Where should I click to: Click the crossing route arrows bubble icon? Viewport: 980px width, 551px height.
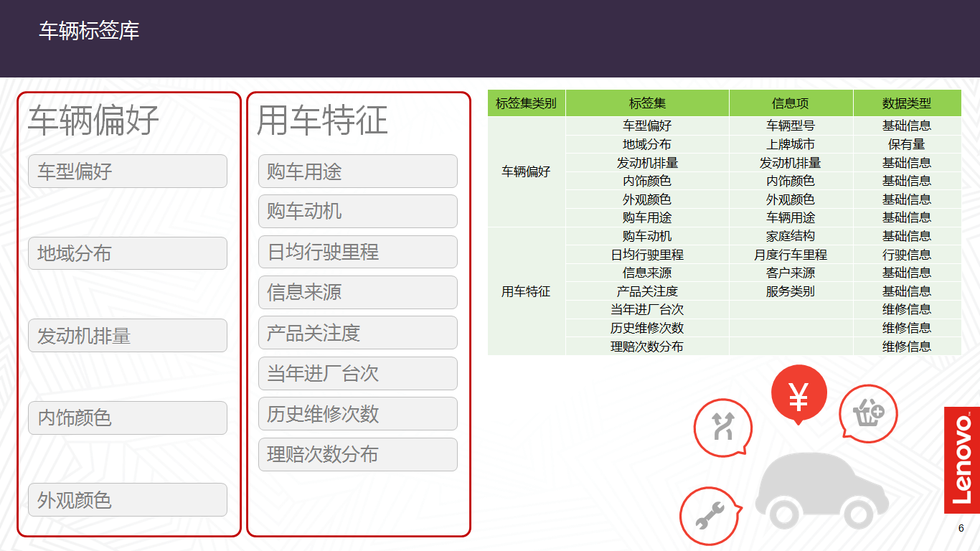(722, 428)
